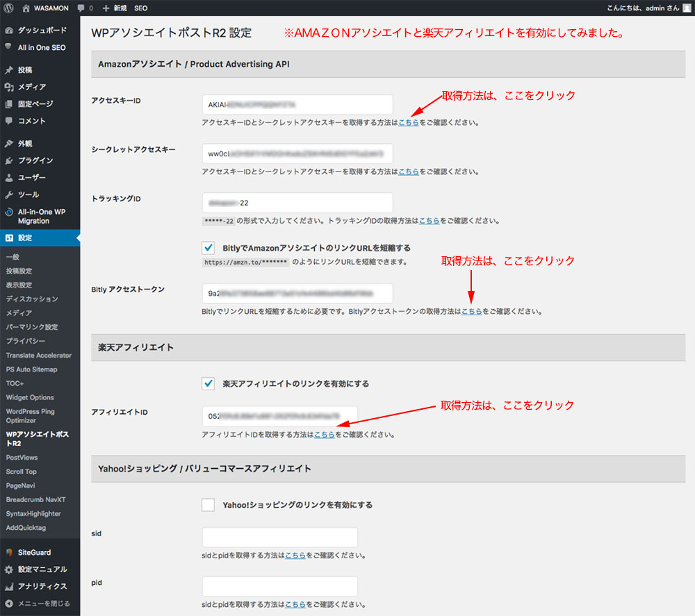The image size is (695, 616).
Task: Click こちら link under シークレットアクセスキー field
Action: coord(409,172)
